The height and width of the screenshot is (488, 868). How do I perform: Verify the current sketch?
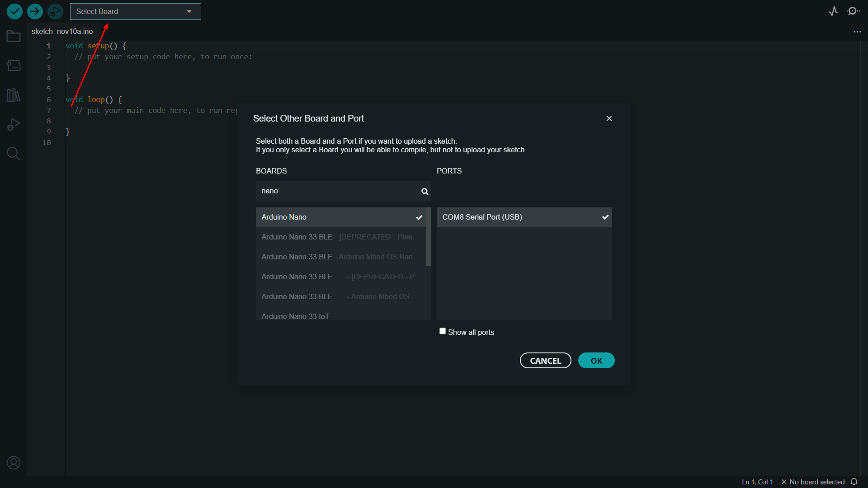[x=14, y=11]
